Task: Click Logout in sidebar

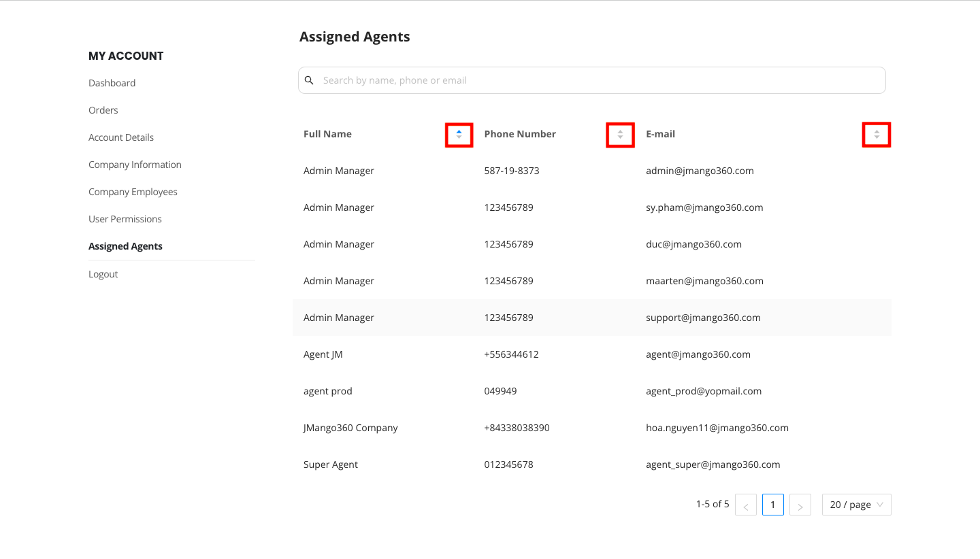Action: (x=103, y=274)
